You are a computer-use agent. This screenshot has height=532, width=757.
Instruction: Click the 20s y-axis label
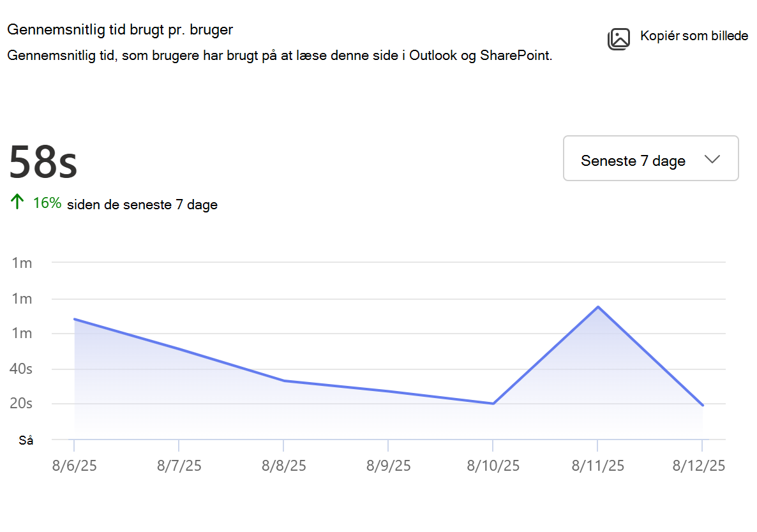coord(21,403)
